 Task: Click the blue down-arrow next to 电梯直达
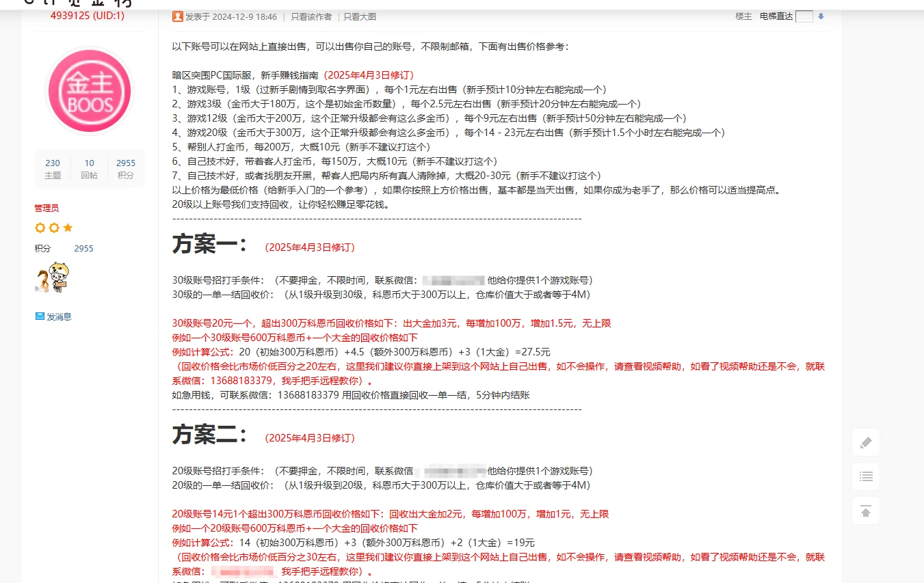(x=821, y=16)
